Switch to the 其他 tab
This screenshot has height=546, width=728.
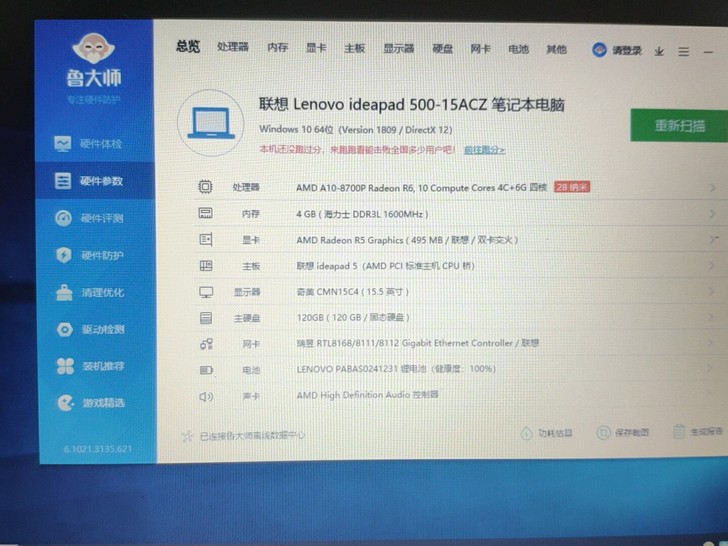557,49
